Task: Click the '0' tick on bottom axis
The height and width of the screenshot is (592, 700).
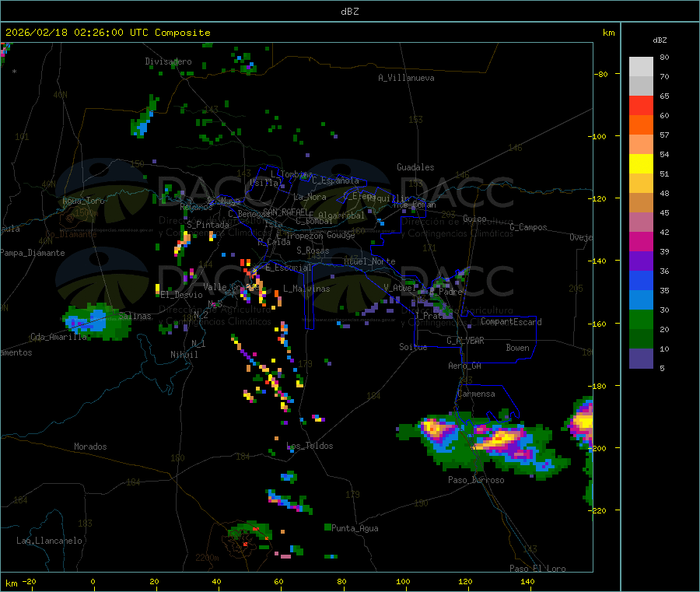Action: point(93,581)
